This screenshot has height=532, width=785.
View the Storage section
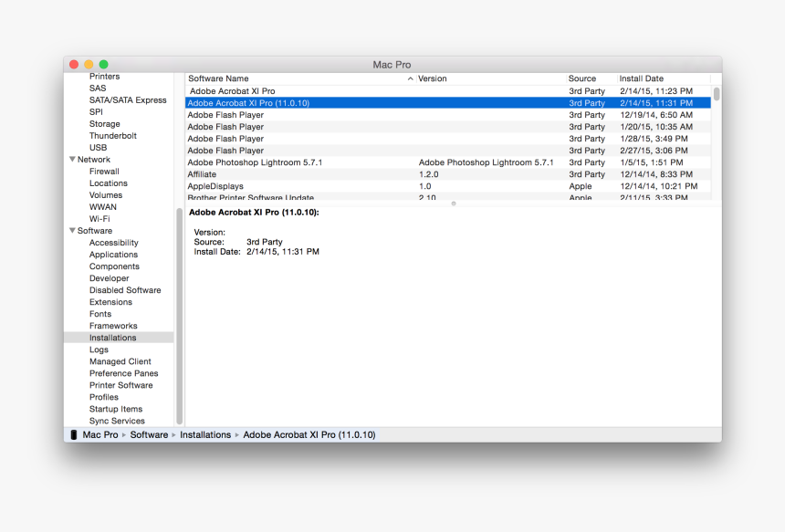[x=104, y=123]
